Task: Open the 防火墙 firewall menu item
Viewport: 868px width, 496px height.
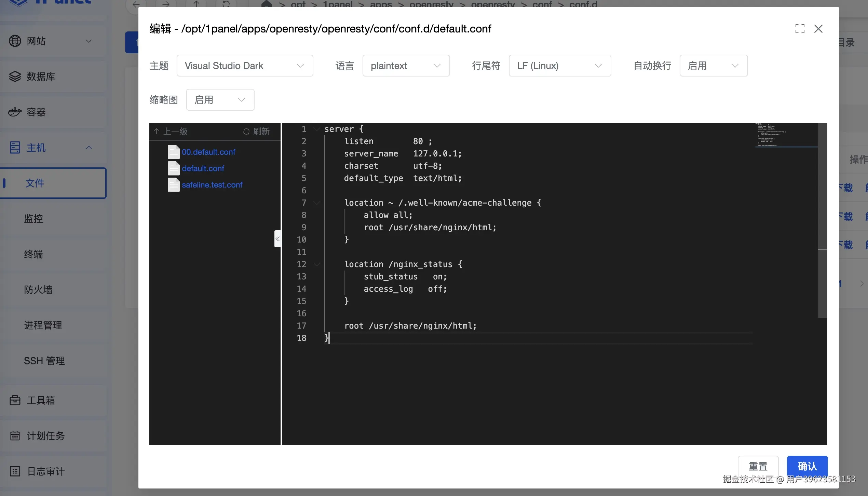Action: [38, 290]
